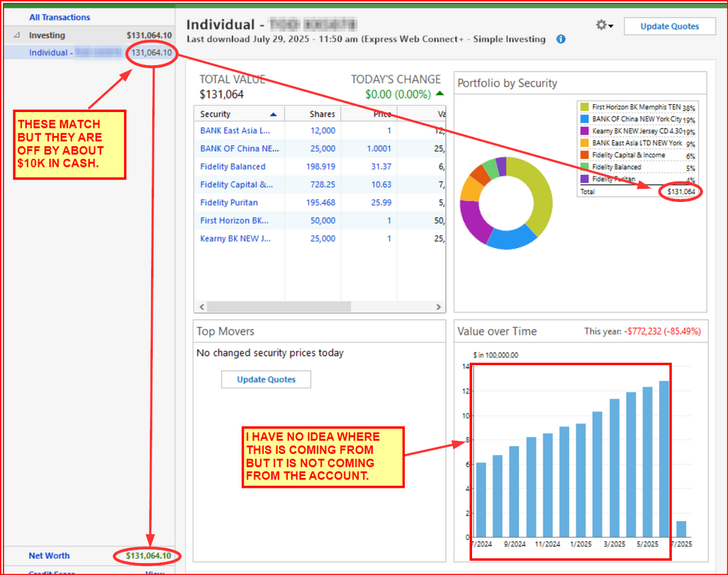
Task: Sort by the Price column header
Action: coord(369,113)
